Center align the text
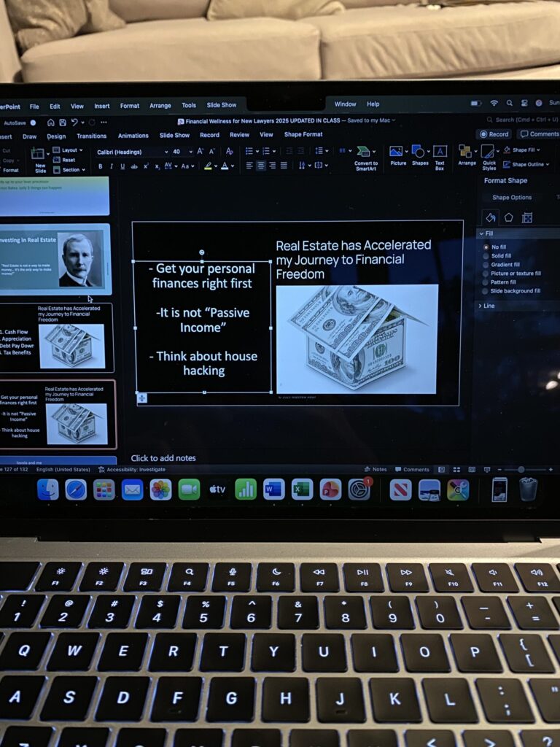The height and width of the screenshot is (747, 560). [261, 166]
